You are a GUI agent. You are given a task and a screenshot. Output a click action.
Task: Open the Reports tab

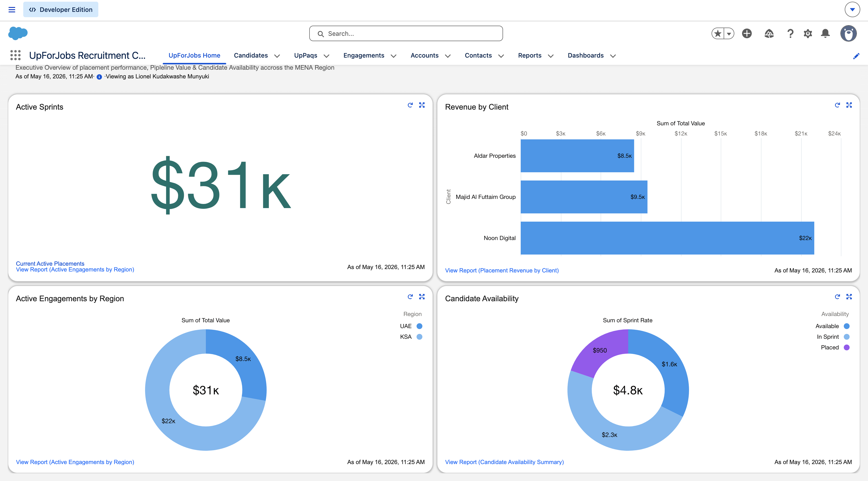click(530, 56)
